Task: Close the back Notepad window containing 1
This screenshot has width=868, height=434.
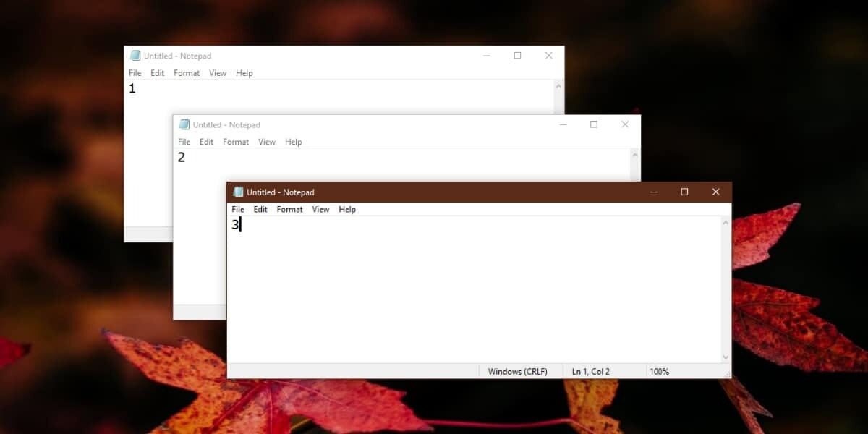Action: tap(548, 56)
